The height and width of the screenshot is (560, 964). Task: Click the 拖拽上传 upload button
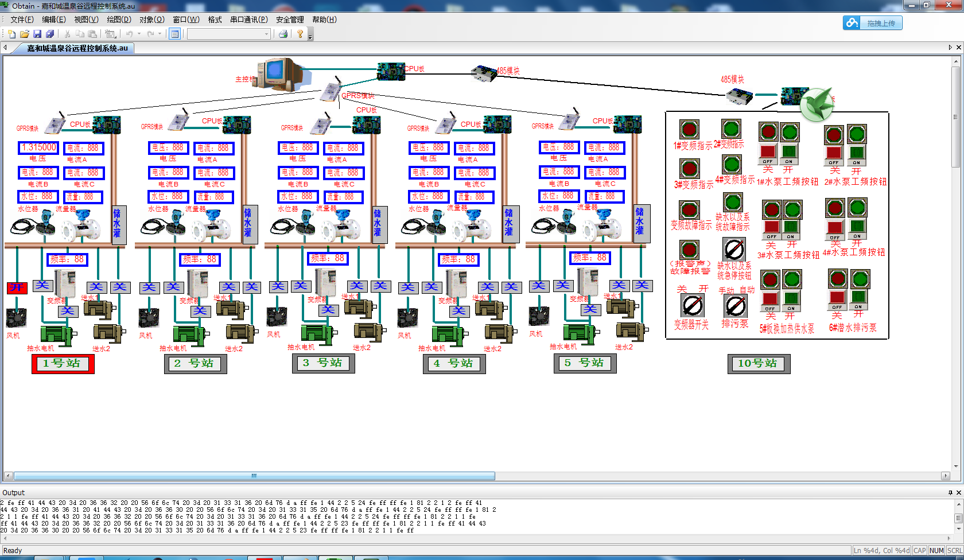pos(872,23)
